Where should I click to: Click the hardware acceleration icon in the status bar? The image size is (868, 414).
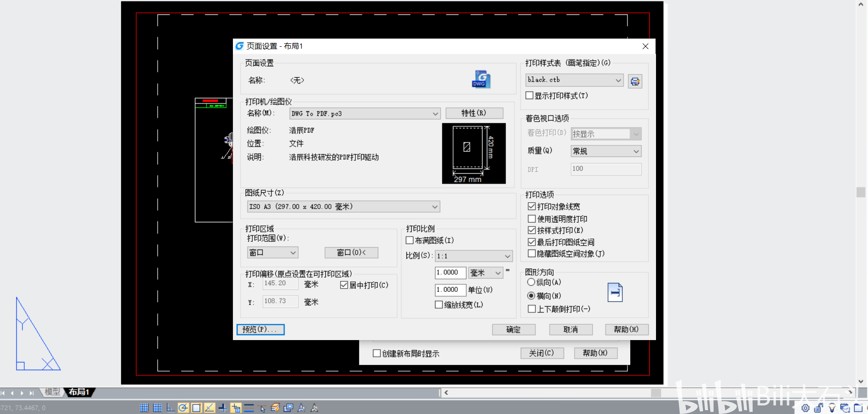[845, 408]
